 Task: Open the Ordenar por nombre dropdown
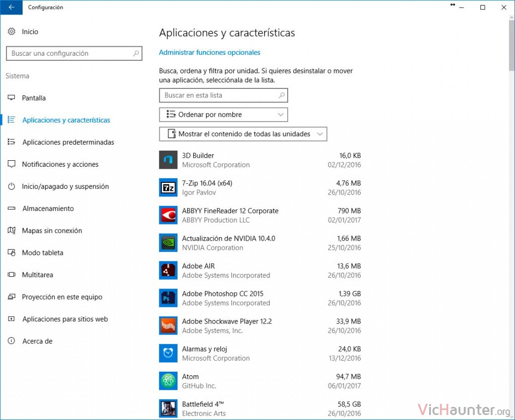click(223, 115)
